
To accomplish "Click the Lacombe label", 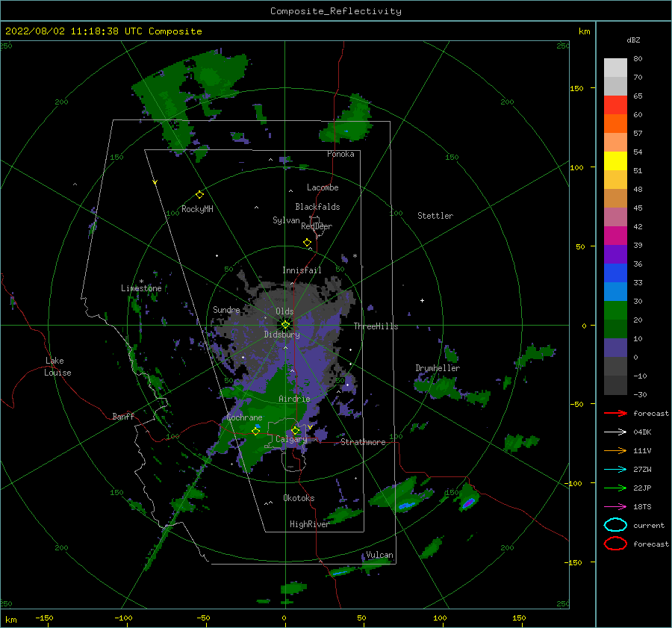I will 323,187.
